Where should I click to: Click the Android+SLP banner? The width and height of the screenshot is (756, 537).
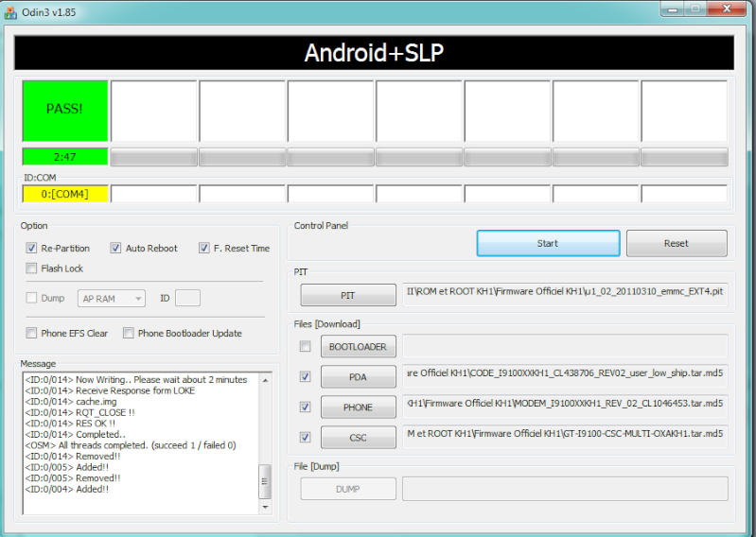[x=374, y=53]
